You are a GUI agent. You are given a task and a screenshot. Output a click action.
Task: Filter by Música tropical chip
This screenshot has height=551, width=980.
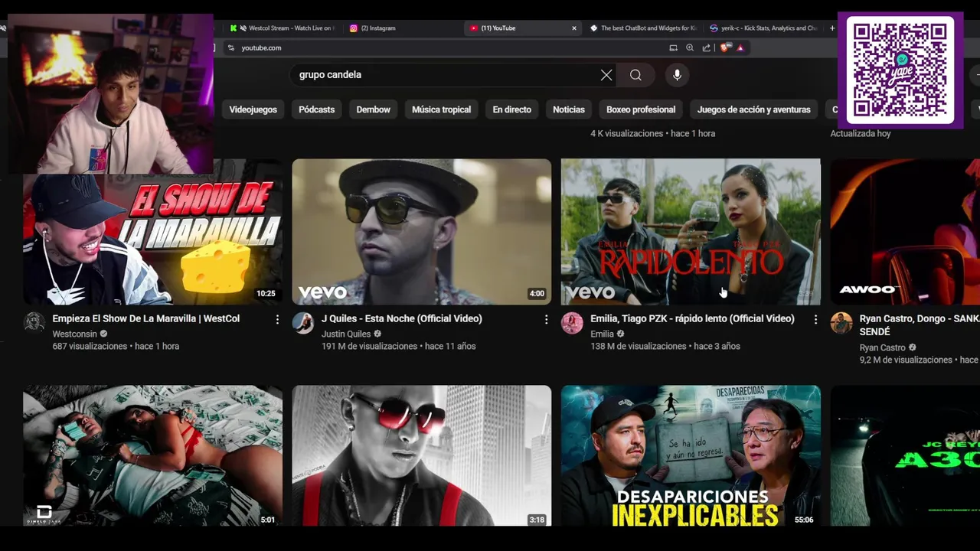coord(442,109)
